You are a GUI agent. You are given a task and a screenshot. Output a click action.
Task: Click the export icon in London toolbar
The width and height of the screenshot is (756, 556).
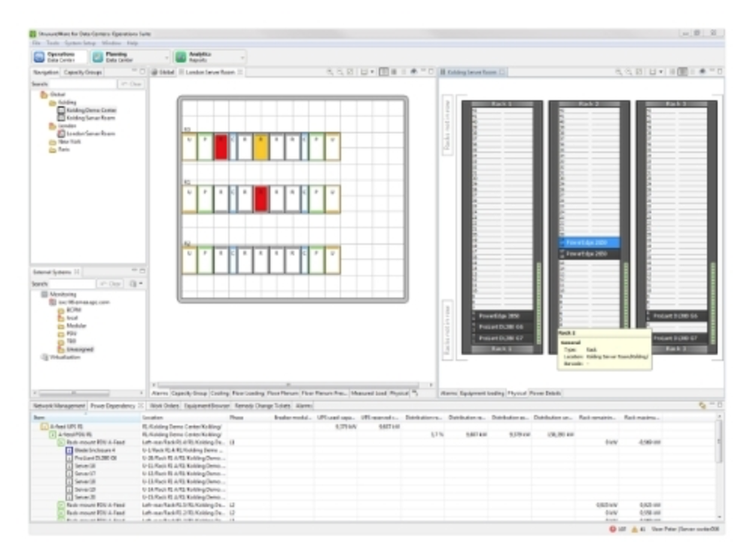413,72
